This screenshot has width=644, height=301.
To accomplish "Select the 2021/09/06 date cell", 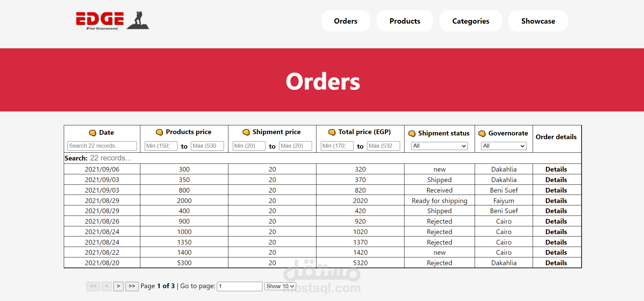I will tap(102, 169).
